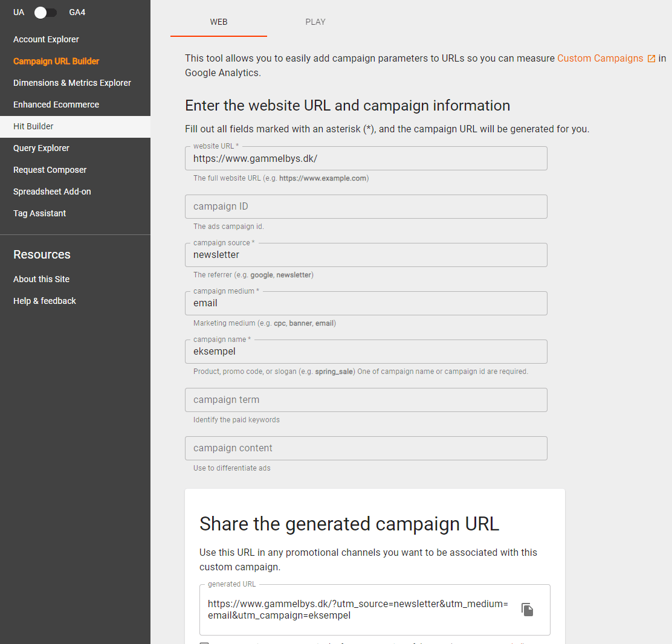Toggle the UA / GA4 switch
The image size is (672, 644).
tap(46, 13)
